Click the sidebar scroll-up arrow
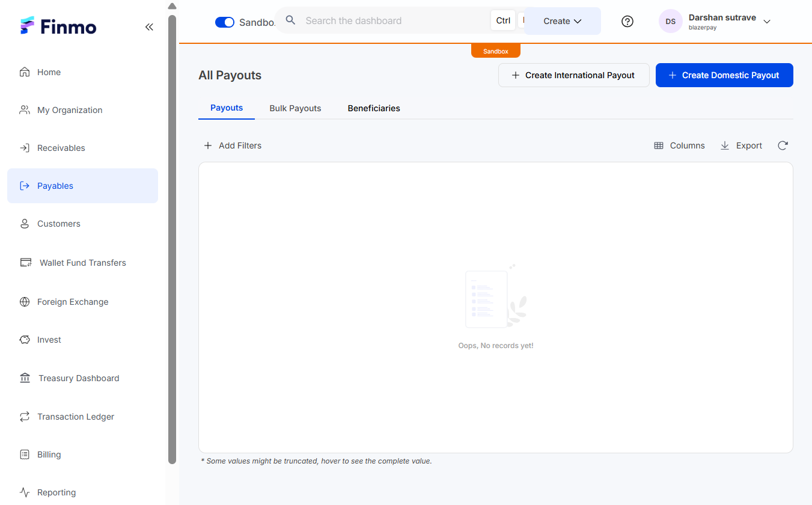The image size is (812, 505). point(172,6)
